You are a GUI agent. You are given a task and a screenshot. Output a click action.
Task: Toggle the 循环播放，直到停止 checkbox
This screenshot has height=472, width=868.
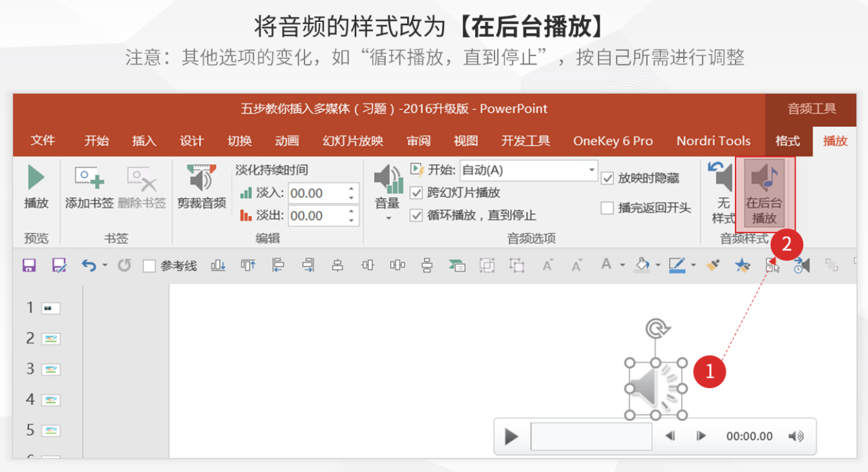(416, 215)
